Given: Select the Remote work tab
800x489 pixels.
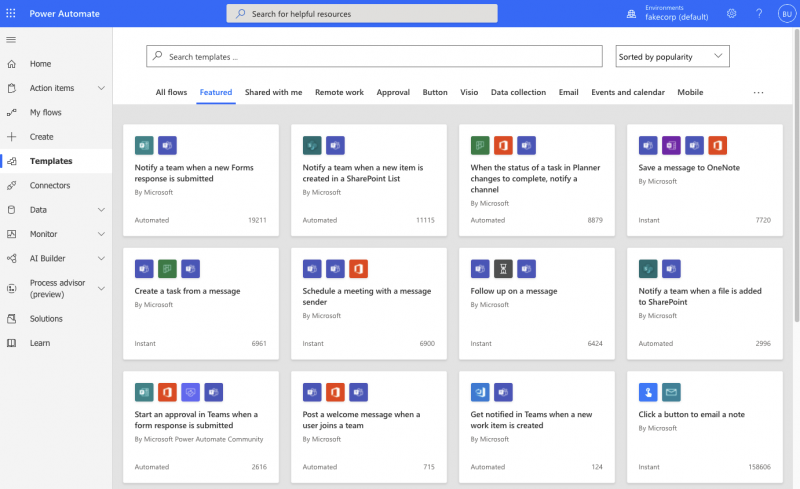Looking at the screenshot, I should [x=339, y=92].
